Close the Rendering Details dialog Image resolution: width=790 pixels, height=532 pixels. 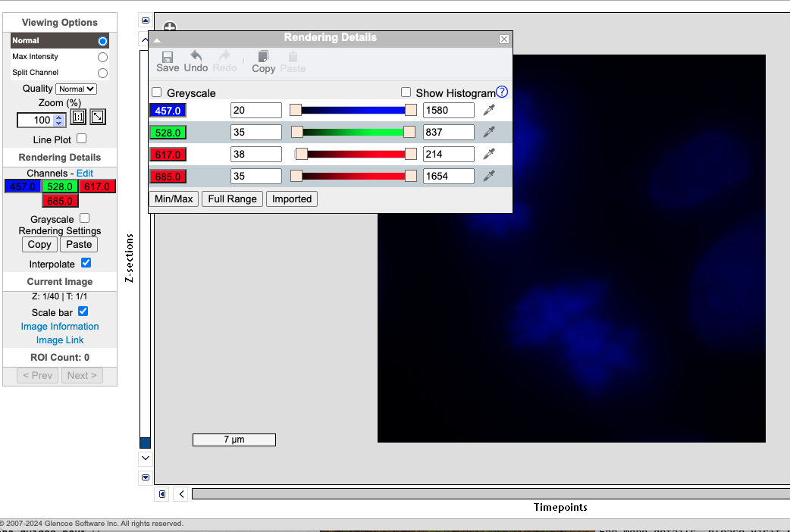click(x=504, y=39)
